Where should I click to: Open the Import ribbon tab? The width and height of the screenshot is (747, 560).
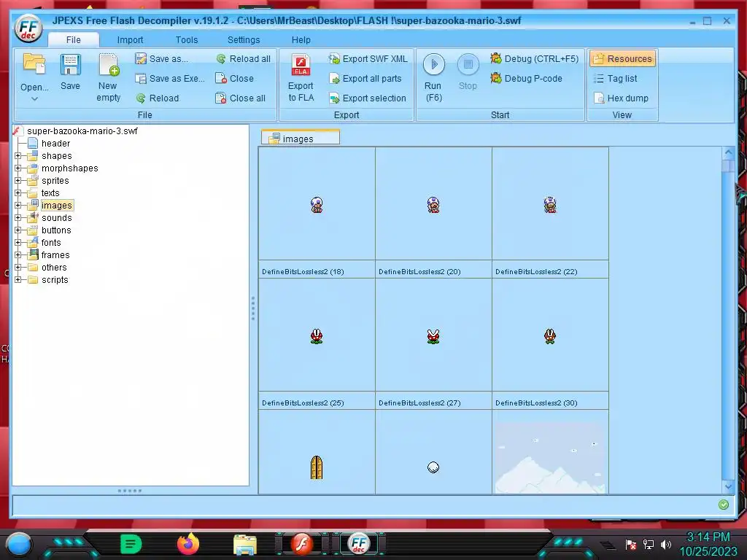point(130,40)
